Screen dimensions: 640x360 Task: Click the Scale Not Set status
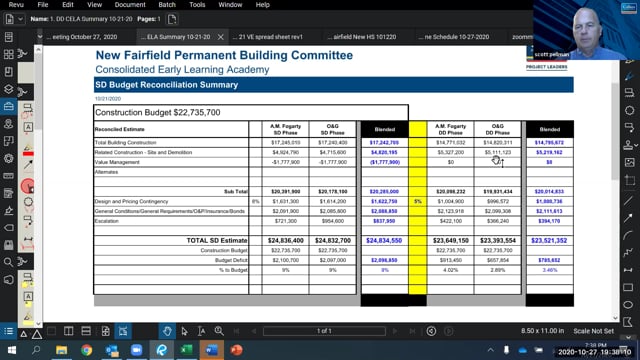[593, 331]
